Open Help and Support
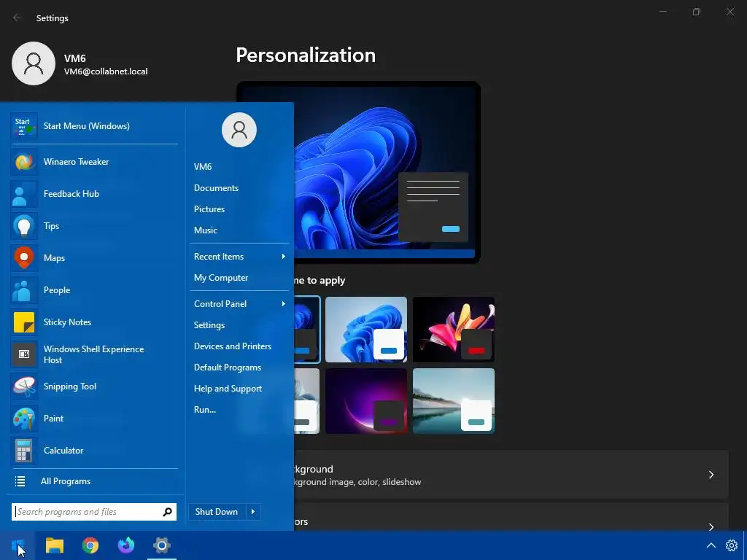Image resolution: width=747 pixels, height=560 pixels. (x=228, y=389)
